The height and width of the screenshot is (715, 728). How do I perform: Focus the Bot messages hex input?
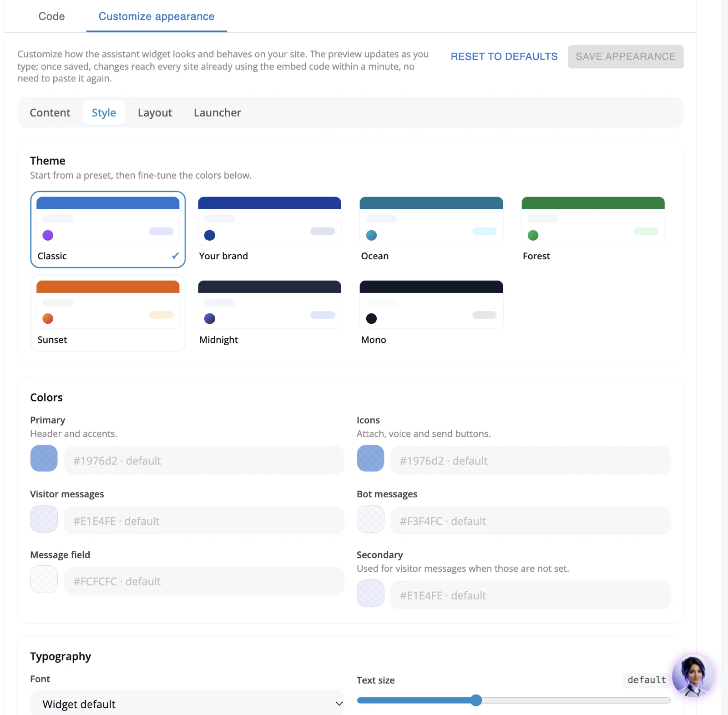pyautogui.click(x=531, y=521)
